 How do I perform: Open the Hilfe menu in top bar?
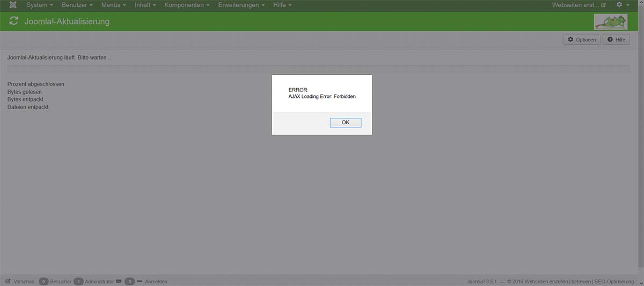282,5
